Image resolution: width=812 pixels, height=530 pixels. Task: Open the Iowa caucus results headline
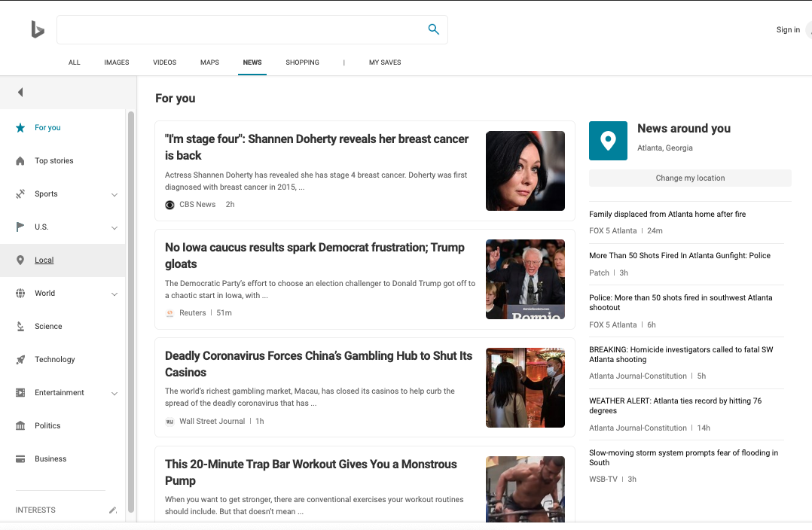pos(314,256)
